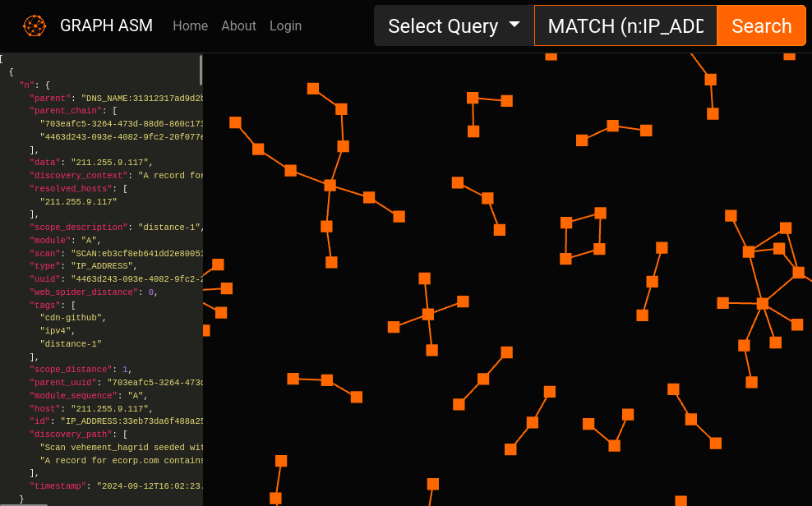Click the Graph ASM logo icon
The image size is (812, 506).
(35, 26)
